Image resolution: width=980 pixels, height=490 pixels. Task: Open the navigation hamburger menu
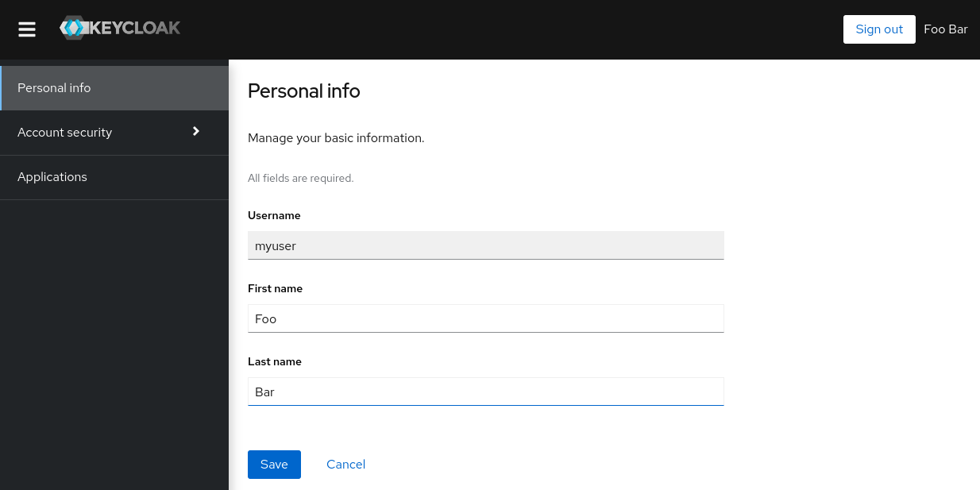26,29
